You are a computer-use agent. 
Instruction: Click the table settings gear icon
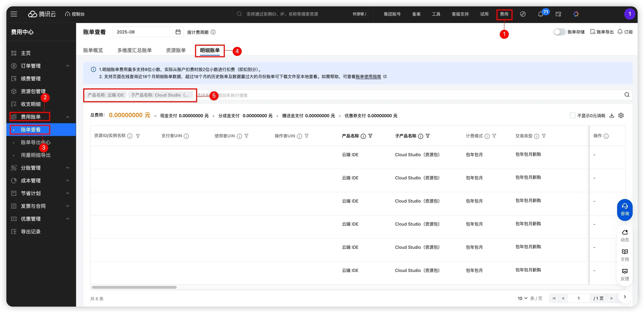pos(621,115)
